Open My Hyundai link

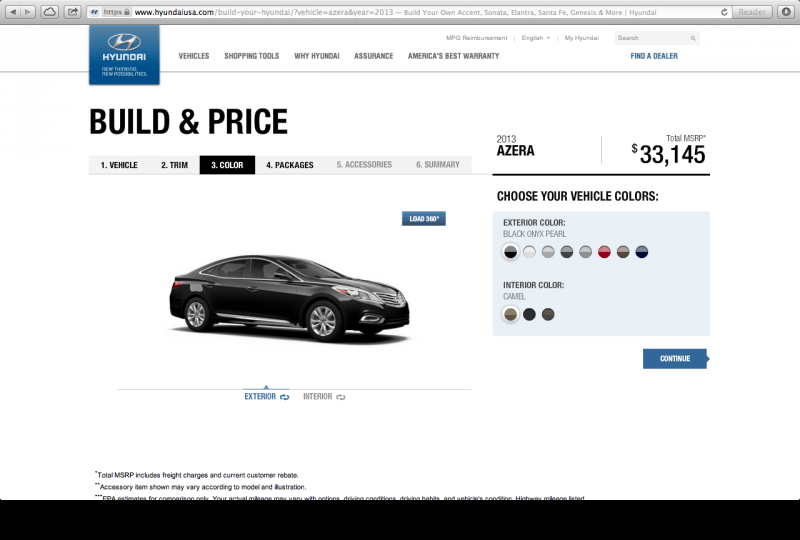pyautogui.click(x=582, y=38)
